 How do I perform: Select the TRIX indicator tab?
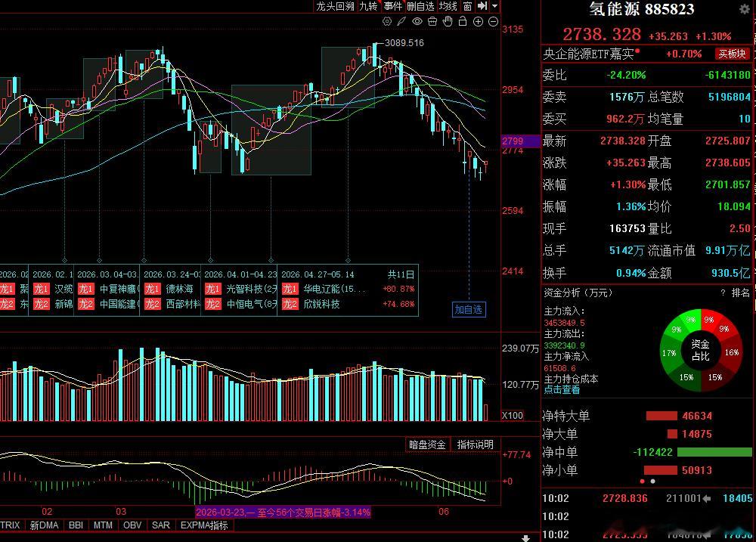tap(10, 525)
